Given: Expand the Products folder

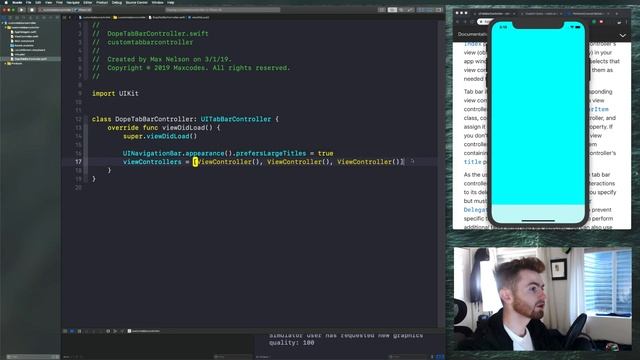Looking at the screenshot, I should (5, 63).
